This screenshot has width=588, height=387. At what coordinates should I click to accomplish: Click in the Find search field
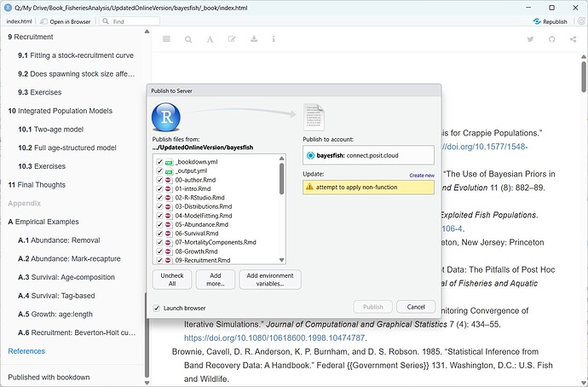tap(128, 20)
